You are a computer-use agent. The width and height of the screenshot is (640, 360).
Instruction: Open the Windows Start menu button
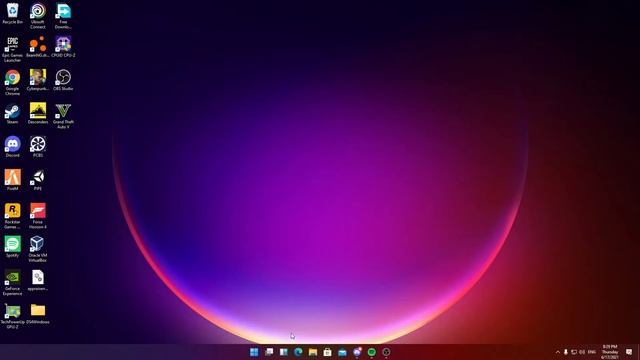pos(254,352)
